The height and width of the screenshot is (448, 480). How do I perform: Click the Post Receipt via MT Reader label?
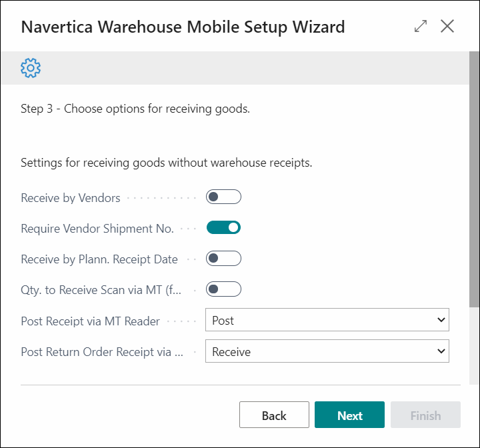[x=90, y=321]
